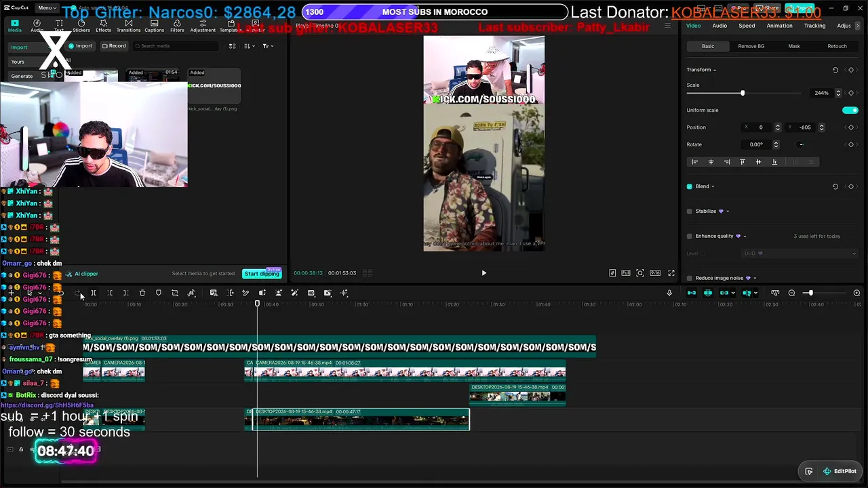Open the Filters panel
The height and width of the screenshot is (488, 868).
click(177, 26)
